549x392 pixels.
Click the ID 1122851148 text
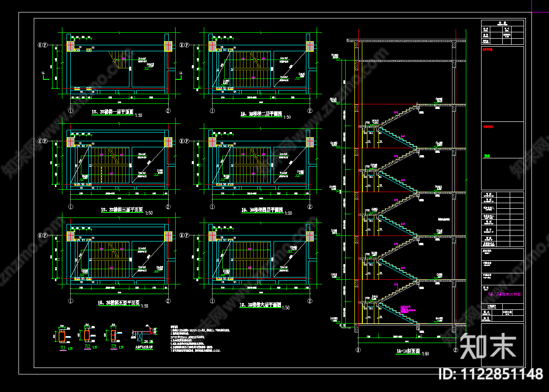490,374
